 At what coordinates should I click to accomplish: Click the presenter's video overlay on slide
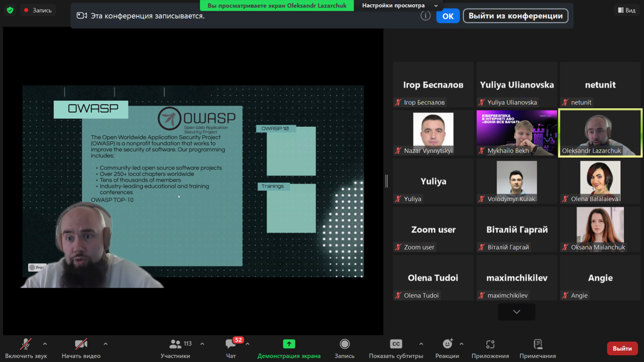pyautogui.click(x=92, y=245)
